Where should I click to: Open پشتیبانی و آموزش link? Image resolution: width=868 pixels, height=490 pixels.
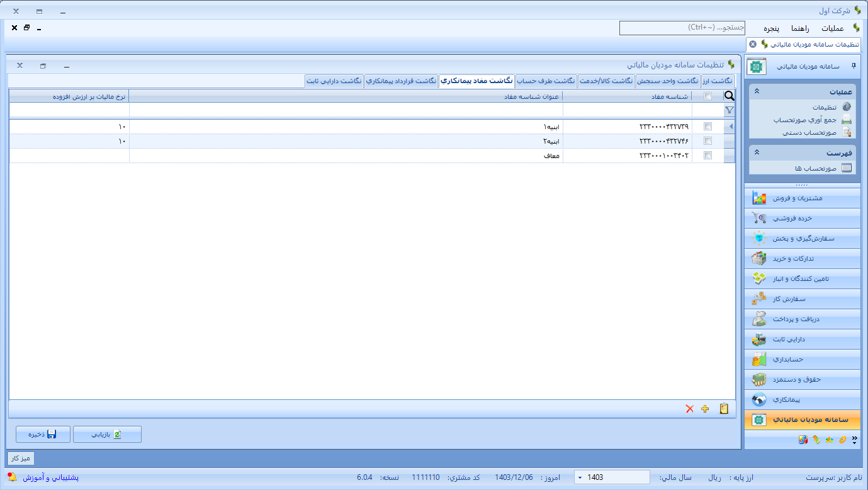point(50,477)
